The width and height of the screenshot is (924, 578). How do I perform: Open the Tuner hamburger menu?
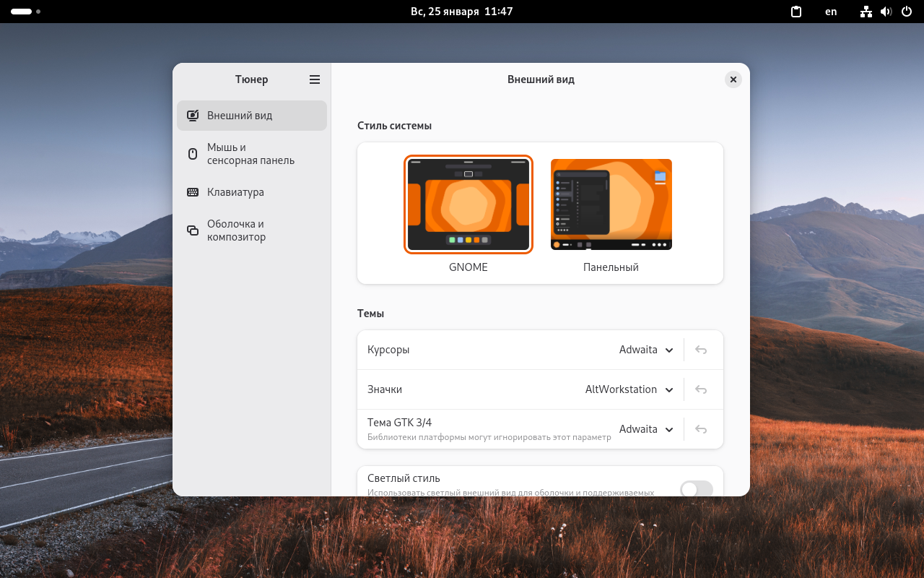tap(315, 79)
